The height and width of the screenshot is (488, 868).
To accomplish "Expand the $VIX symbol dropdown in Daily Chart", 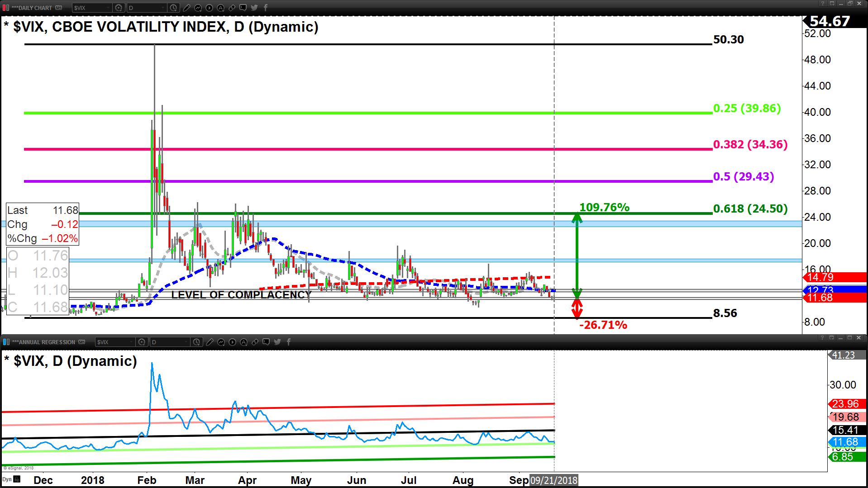I will coord(108,8).
